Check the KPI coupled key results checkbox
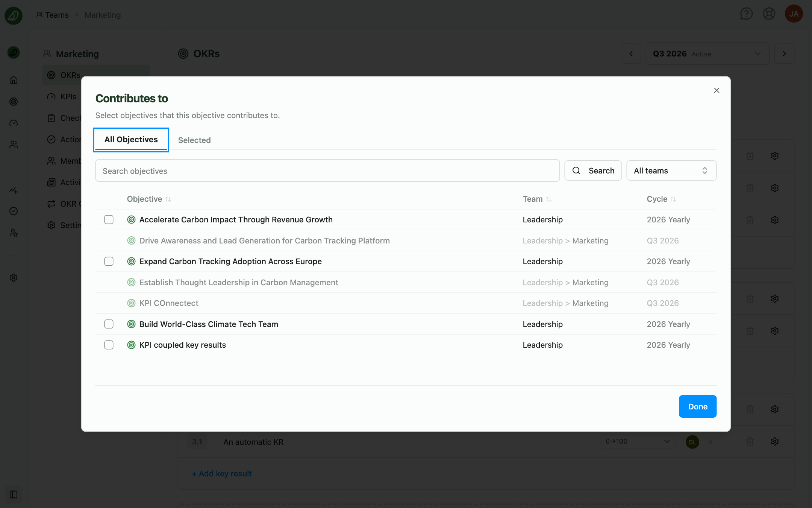This screenshot has width=812, height=508. point(109,345)
